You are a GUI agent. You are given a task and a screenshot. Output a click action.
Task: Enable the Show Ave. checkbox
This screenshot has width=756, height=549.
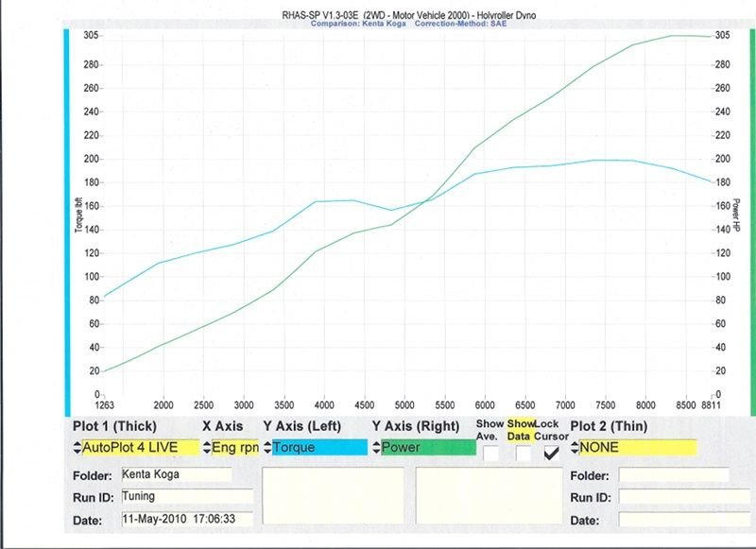tap(490, 454)
